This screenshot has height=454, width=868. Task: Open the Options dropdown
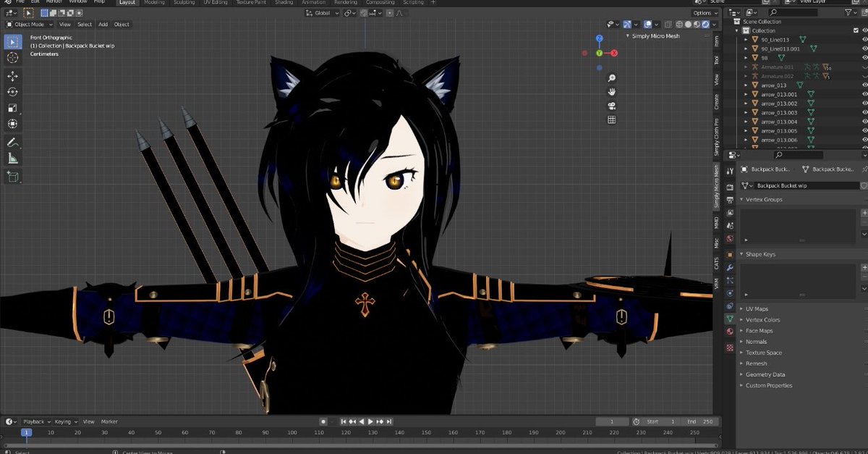pos(705,13)
